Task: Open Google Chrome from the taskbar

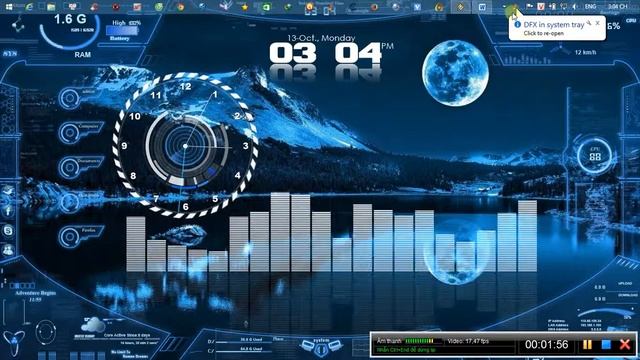Action: [x=180, y=7]
